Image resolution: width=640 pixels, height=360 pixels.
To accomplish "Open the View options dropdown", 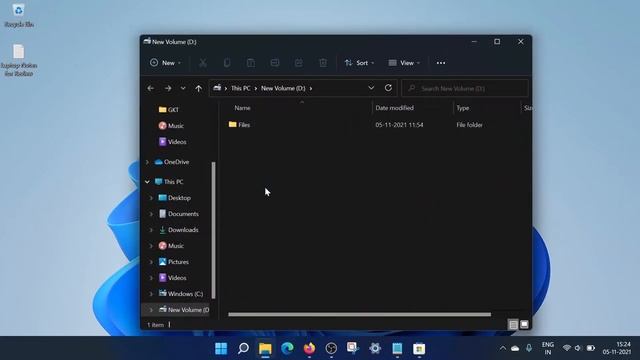I will pyautogui.click(x=404, y=63).
